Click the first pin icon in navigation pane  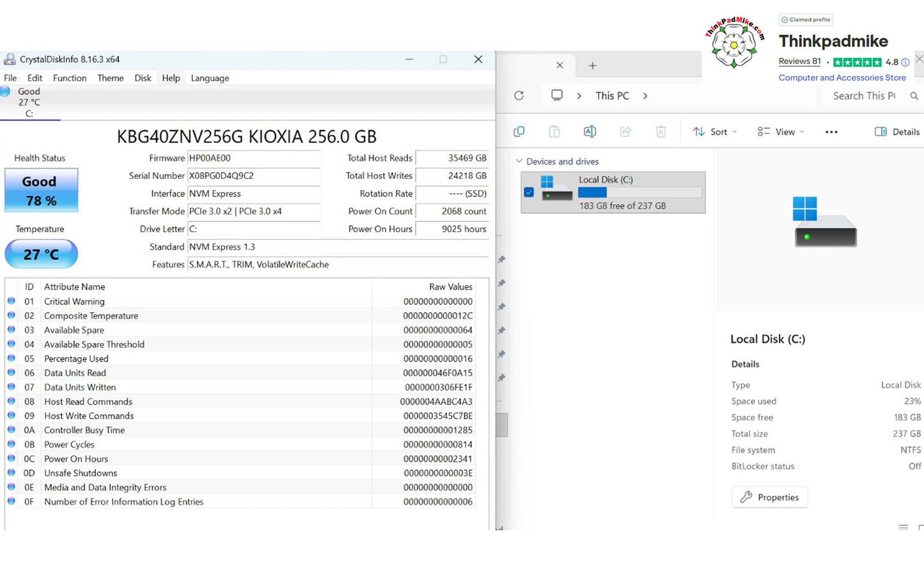(502, 259)
